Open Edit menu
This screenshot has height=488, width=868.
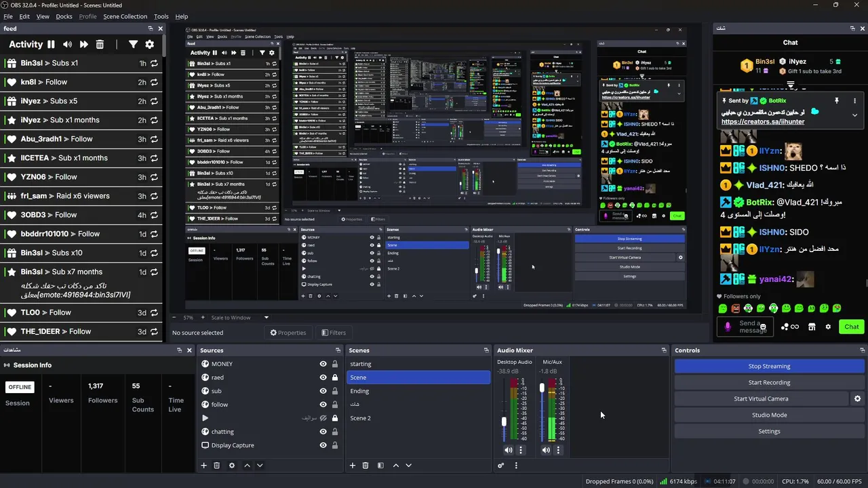coord(24,16)
